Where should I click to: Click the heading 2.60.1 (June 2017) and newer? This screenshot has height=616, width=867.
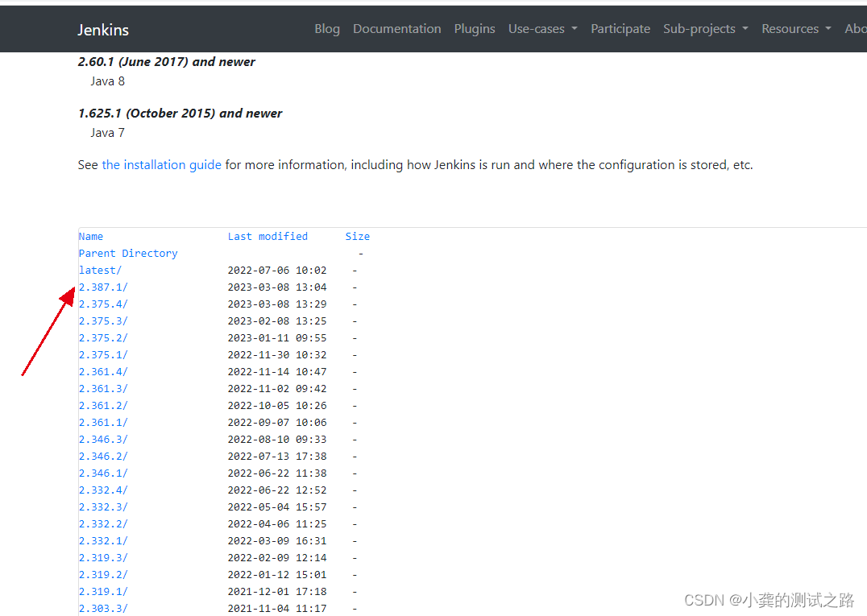(167, 62)
